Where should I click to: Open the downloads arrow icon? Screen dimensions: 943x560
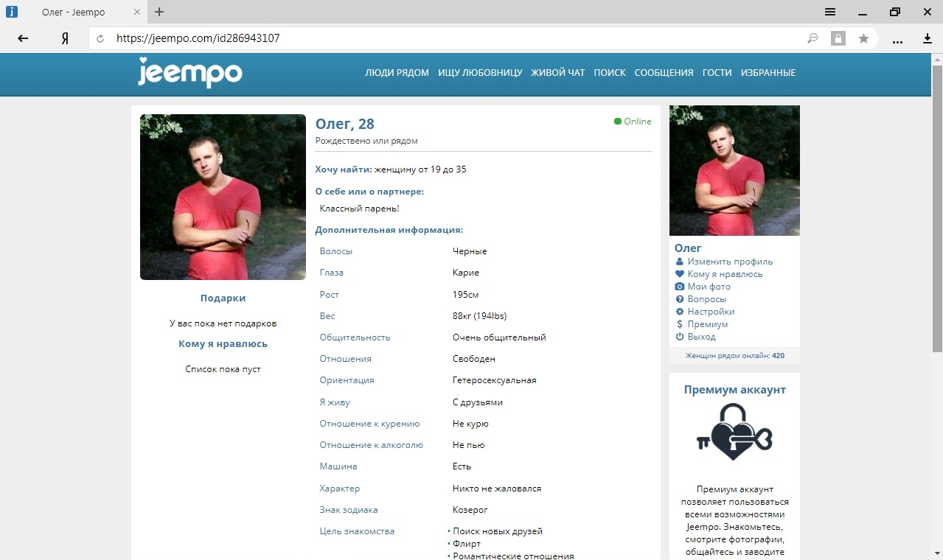click(x=928, y=38)
